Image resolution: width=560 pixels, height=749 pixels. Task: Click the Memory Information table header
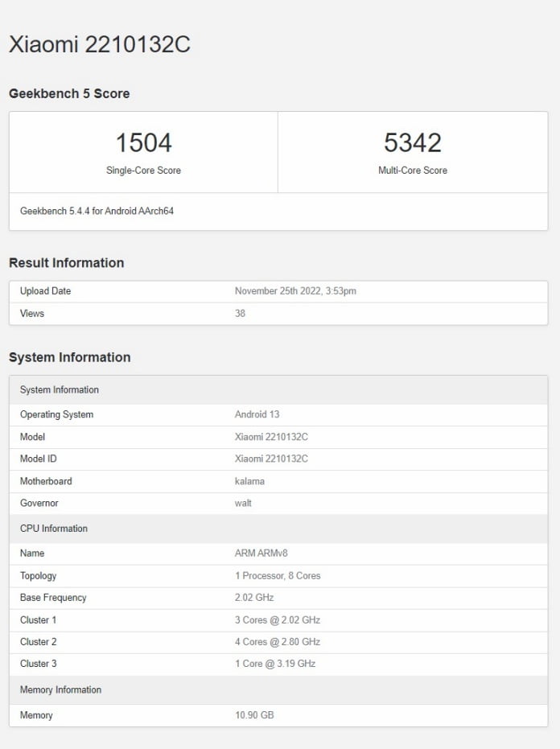tap(60, 689)
